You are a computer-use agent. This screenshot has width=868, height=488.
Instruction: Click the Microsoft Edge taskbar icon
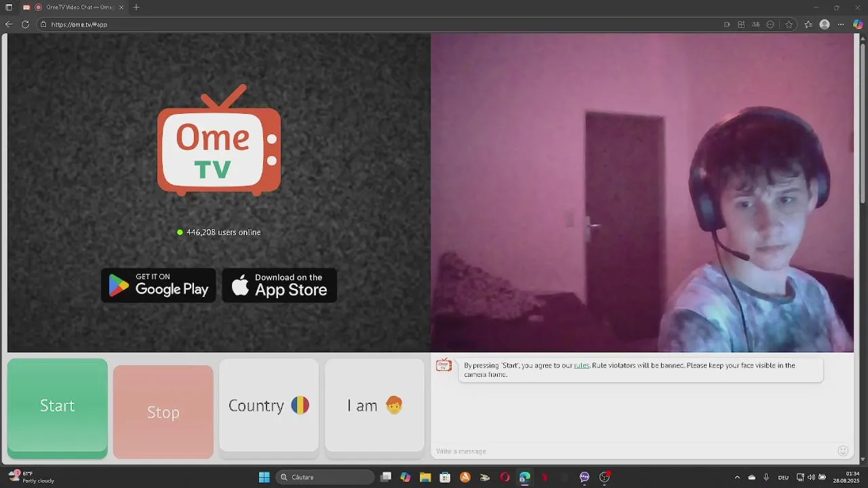pyautogui.click(x=524, y=477)
